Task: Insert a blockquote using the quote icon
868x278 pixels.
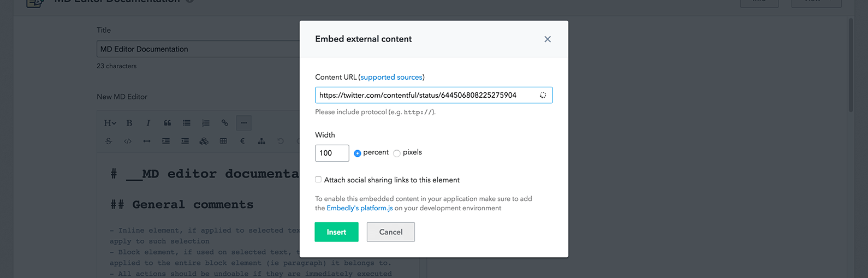Action: [167, 123]
